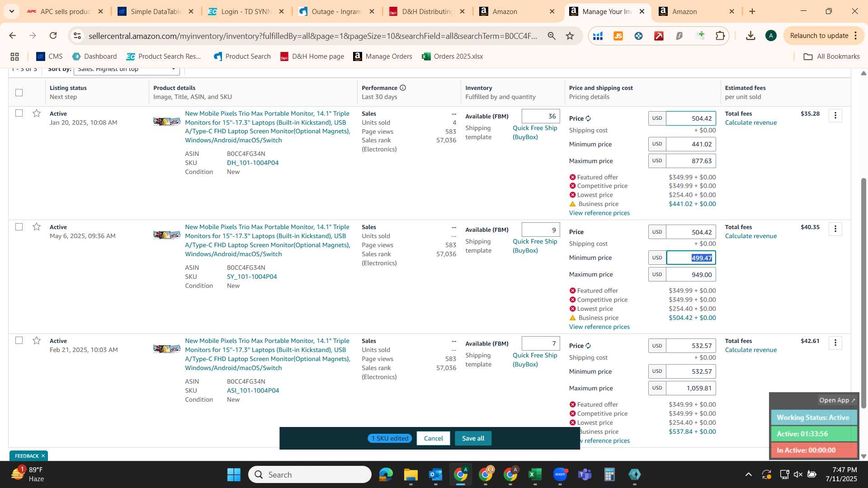Viewport: 868px width, 488px height.
Task: Open All Bookmarks folder
Action: (831, 56)
